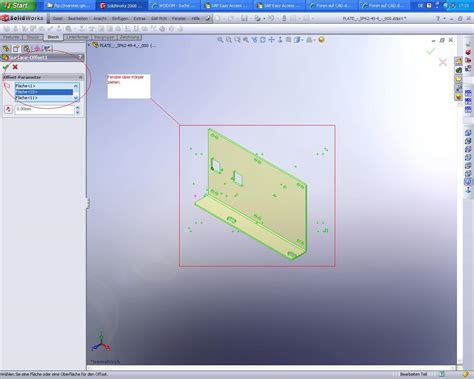
Task: Open FeatureManager design tree tab icon
Action: point(6,49)
